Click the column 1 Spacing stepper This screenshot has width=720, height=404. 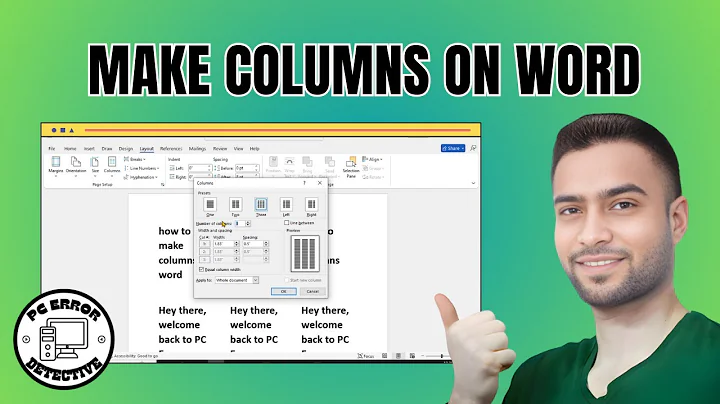coord(266,244)
